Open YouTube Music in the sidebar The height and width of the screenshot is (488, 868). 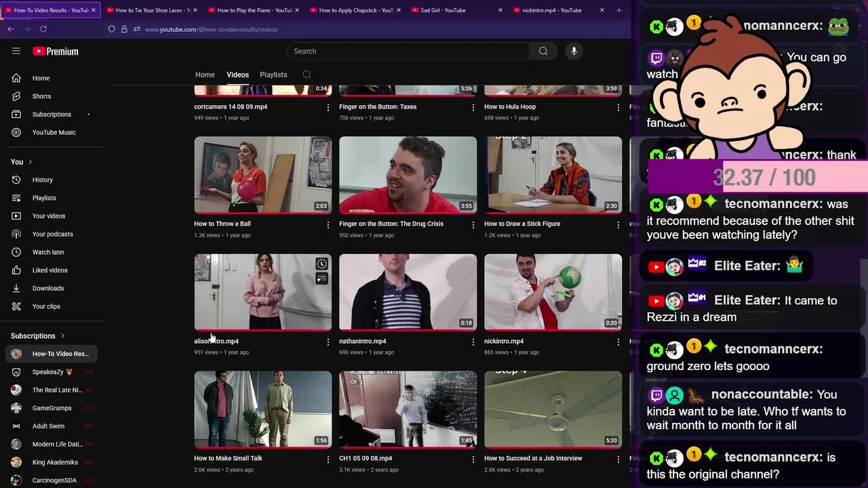[x=52, y=132]
